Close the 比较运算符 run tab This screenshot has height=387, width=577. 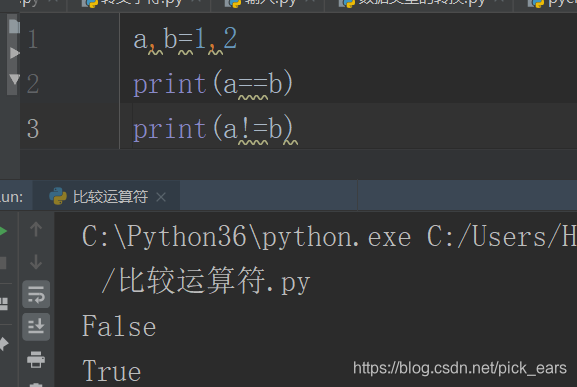[x=161, y=197]
